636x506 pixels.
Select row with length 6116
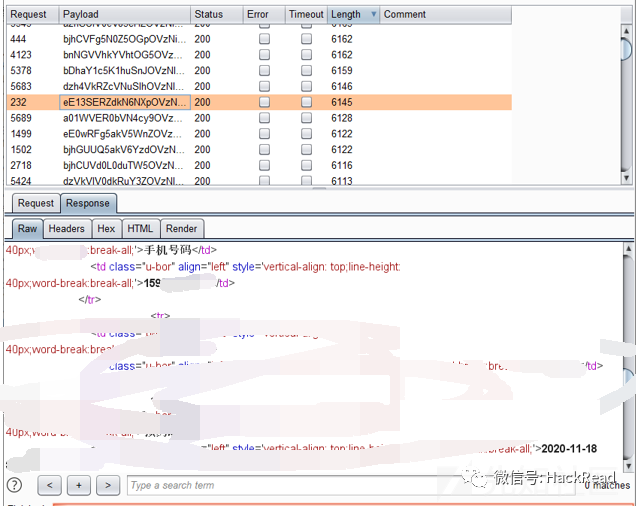pos(259,165)
